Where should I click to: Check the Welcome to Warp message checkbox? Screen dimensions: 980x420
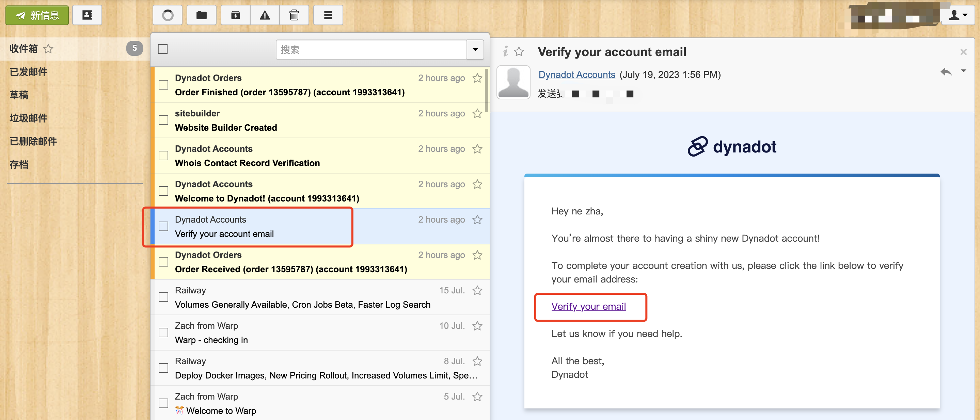coord(163,403)
